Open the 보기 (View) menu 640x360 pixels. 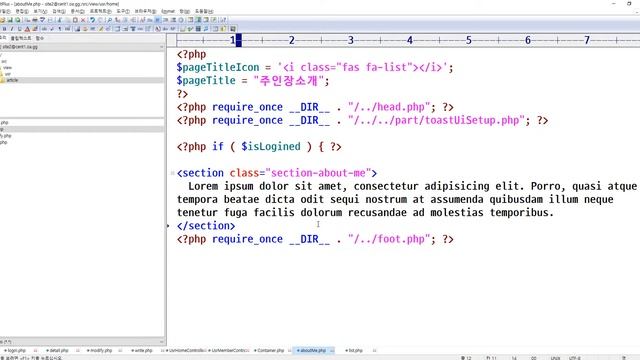[40, 11]
